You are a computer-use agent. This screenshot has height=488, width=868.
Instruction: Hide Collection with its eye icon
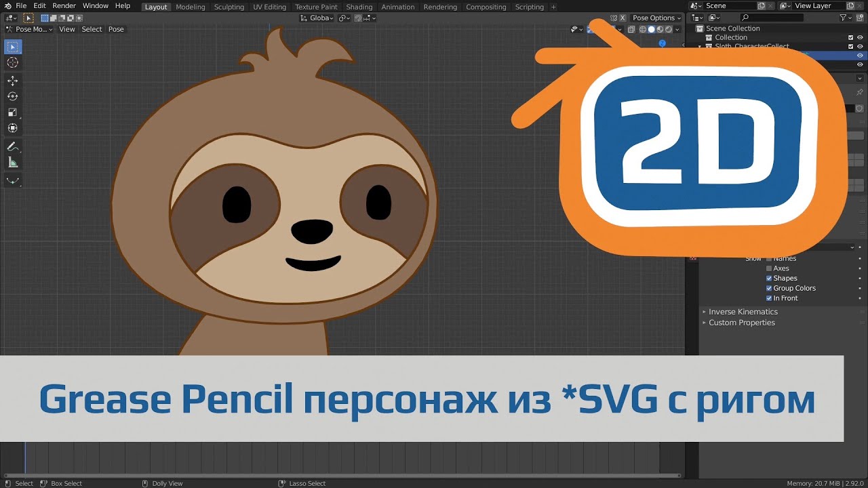pyautogui.click(x=860, y=37)
